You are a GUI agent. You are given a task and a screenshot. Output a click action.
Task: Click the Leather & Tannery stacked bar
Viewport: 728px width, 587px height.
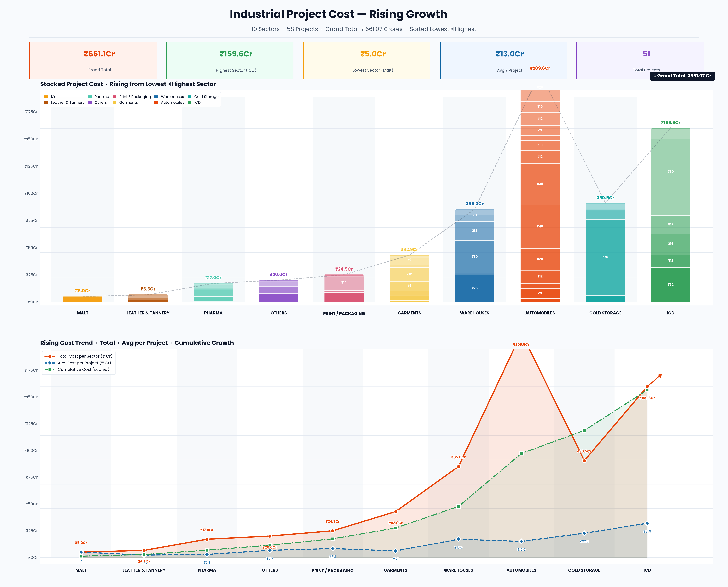(148, 298)
